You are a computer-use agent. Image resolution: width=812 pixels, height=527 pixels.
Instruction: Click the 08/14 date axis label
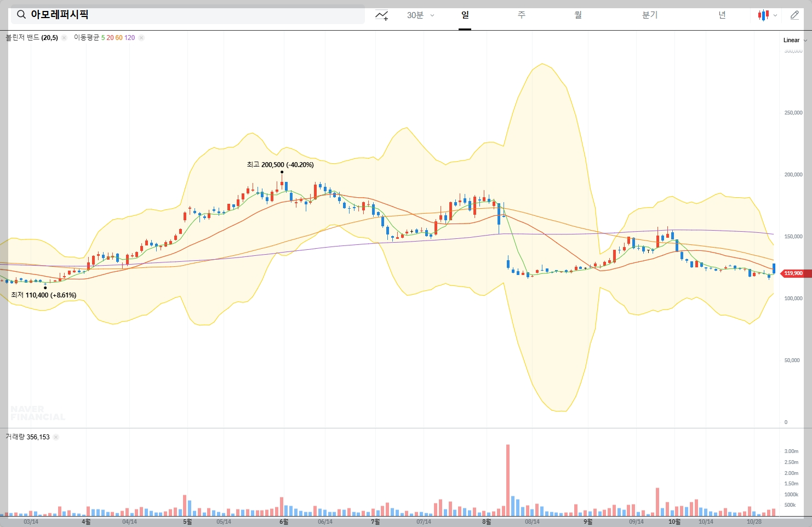coord(532,522)
